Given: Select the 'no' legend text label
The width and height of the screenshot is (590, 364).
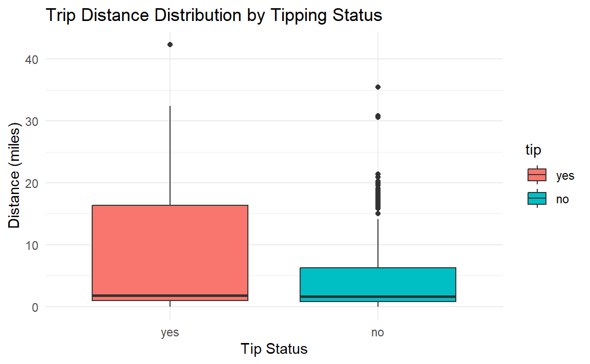Looking at the screenshot, I should [562, 199].
